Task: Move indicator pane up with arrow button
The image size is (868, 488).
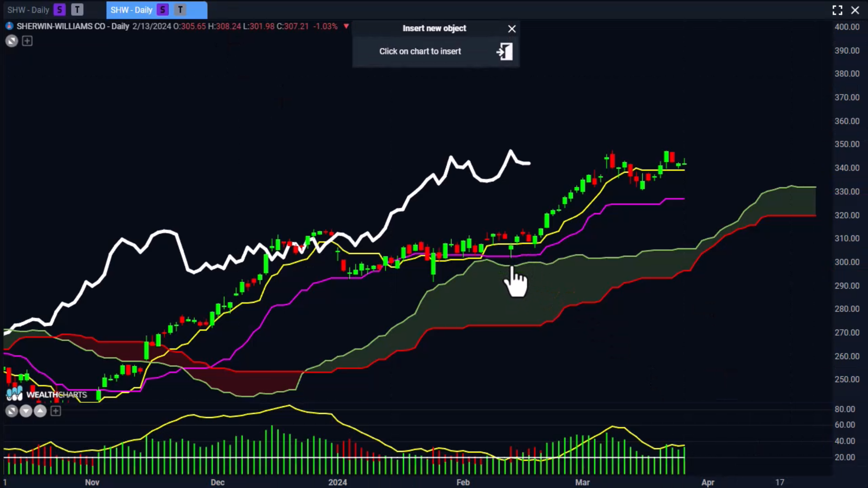Action: tap(40, 411)
